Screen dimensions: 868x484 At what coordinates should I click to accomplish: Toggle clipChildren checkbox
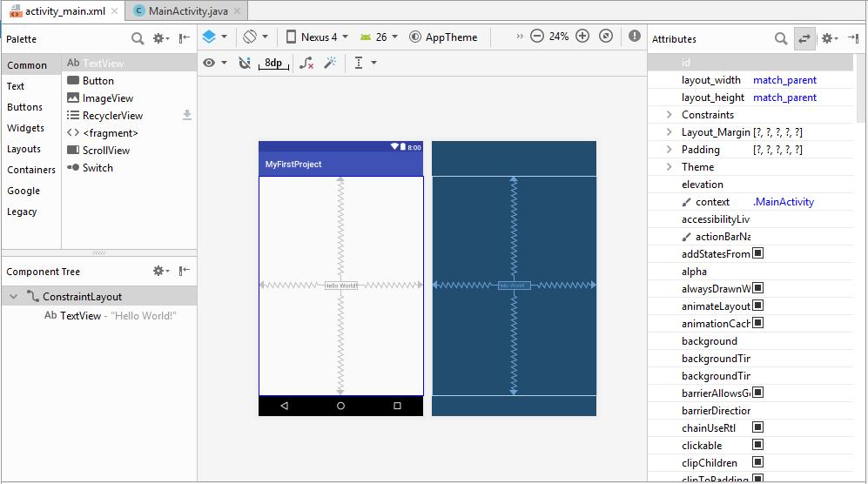coord(757,462)
